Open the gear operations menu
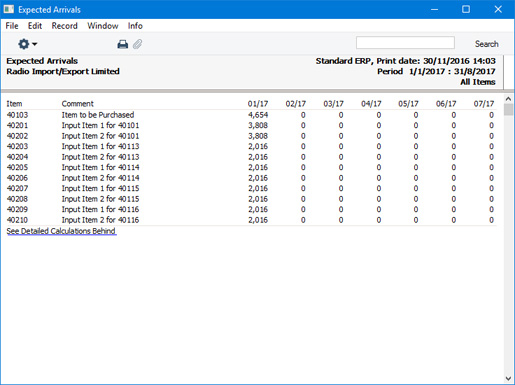This screenshot has width=515, height=385. click(27, 44)
